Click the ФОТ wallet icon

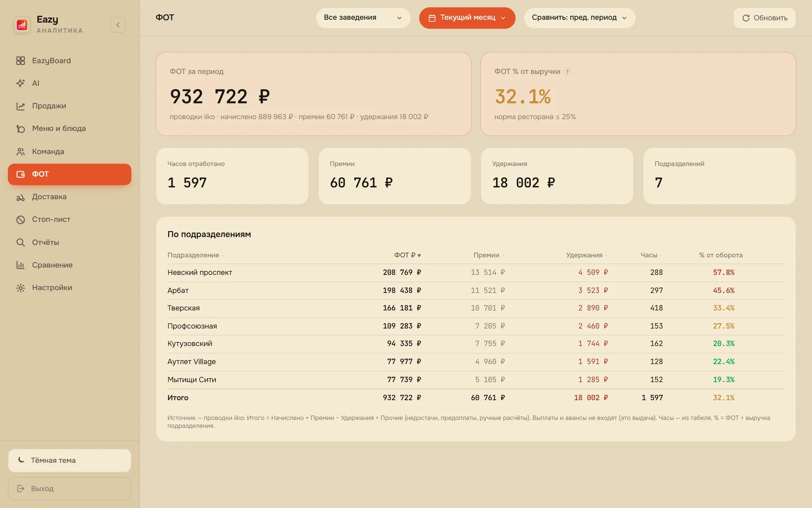pyautogui.click(x=20, y=174)
